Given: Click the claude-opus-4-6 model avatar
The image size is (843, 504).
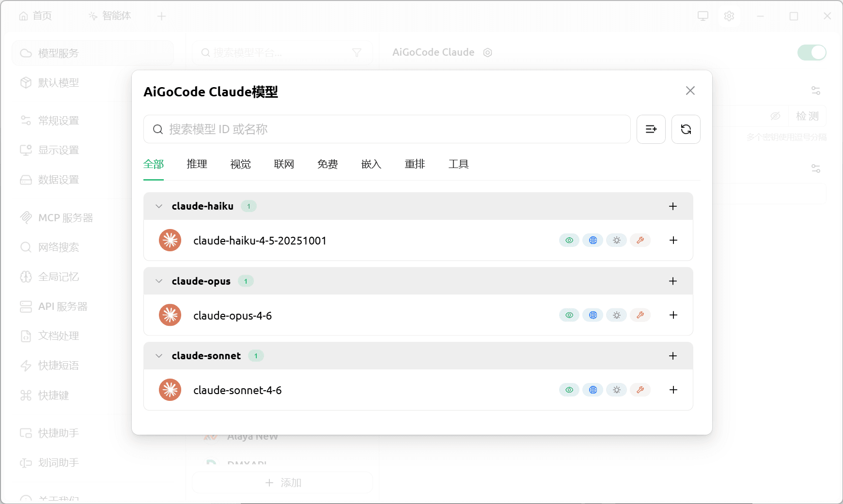Looking at the screenshot, I should (x=170, y=315).
